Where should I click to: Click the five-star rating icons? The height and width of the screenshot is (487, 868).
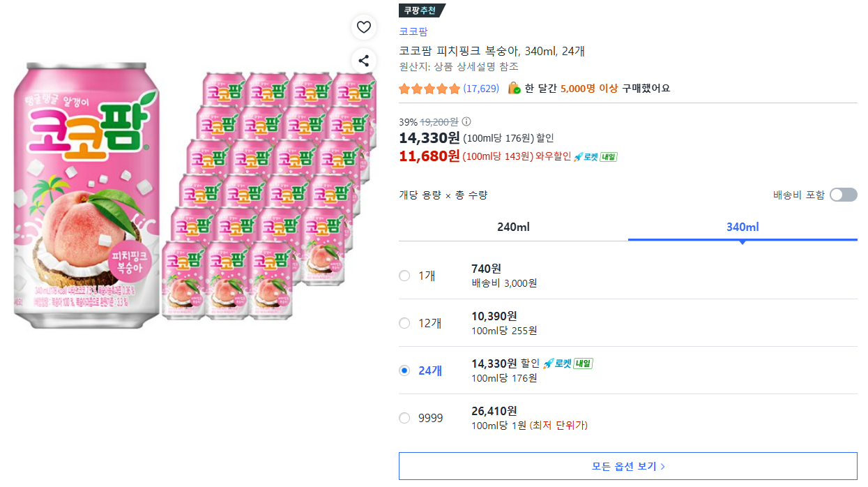[x=429, y=89]
